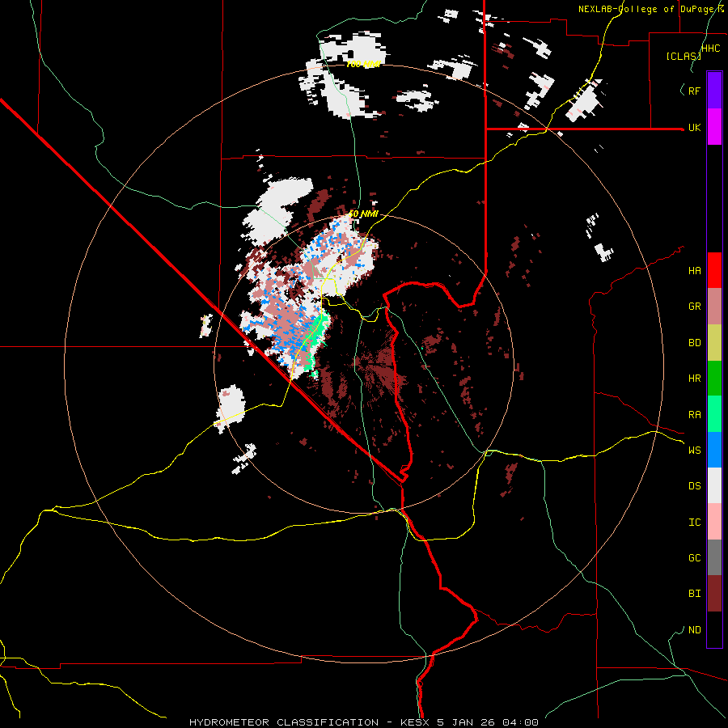Click the 'RA' legend label
The image size is (728, 728).
coord(694,415)
